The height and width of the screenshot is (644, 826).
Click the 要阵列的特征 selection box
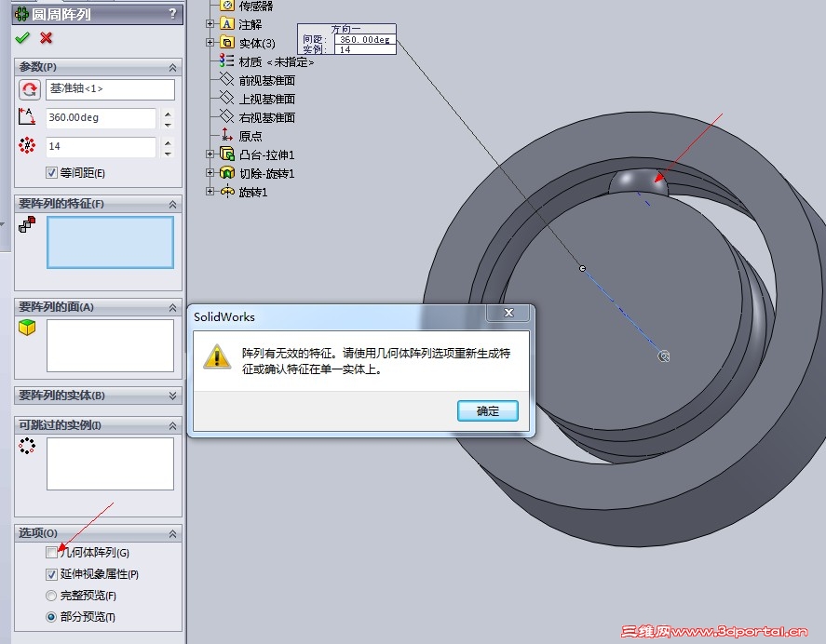[110, 243]
